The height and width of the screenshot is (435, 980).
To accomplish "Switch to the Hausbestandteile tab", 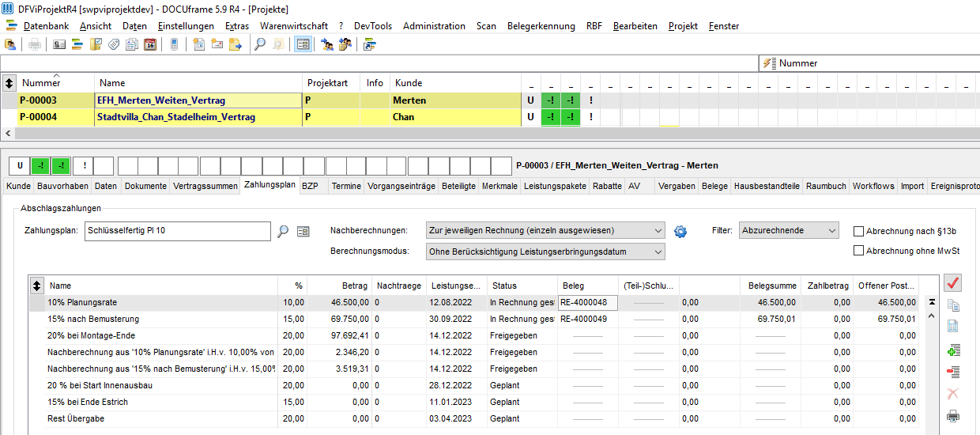I will [767, 186].
